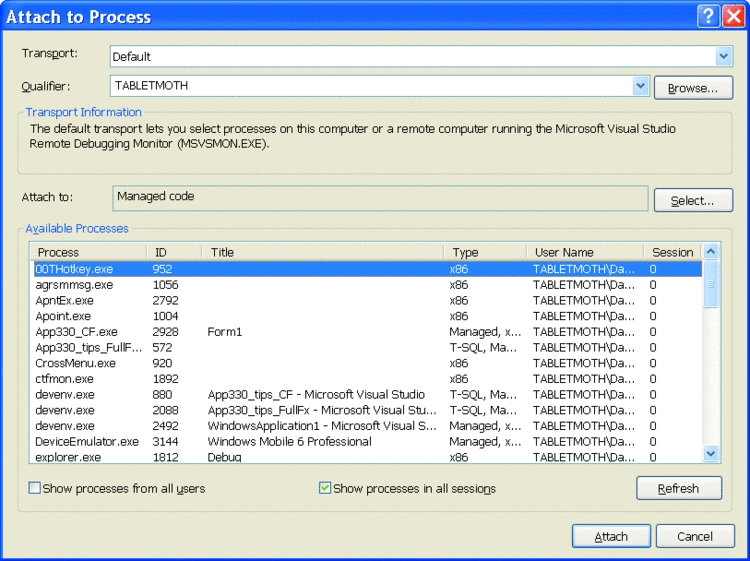
Task: Select the App330_CF.exe process
Action: [367, 332]
